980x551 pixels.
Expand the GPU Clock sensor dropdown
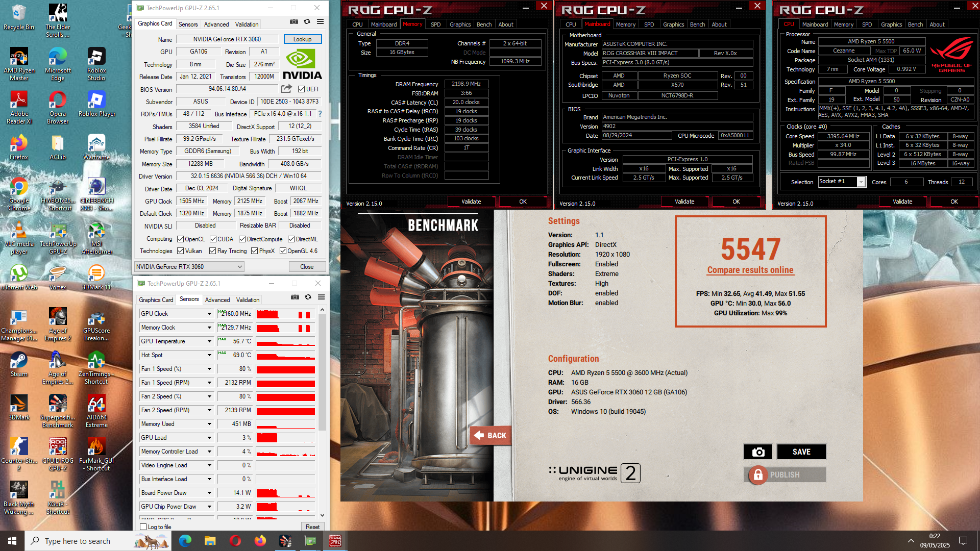pyautogui.click(x=209, y=314)
